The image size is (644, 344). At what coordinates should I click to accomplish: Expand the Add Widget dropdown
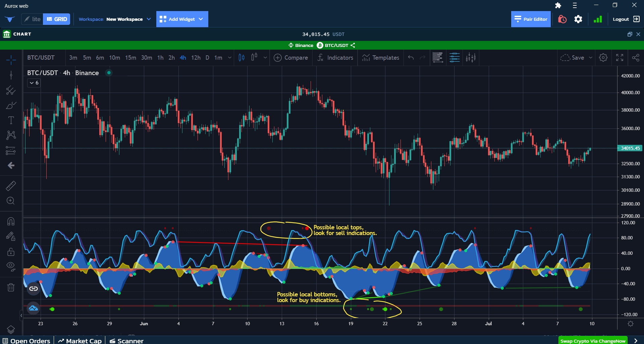click(x=182, y=19)
